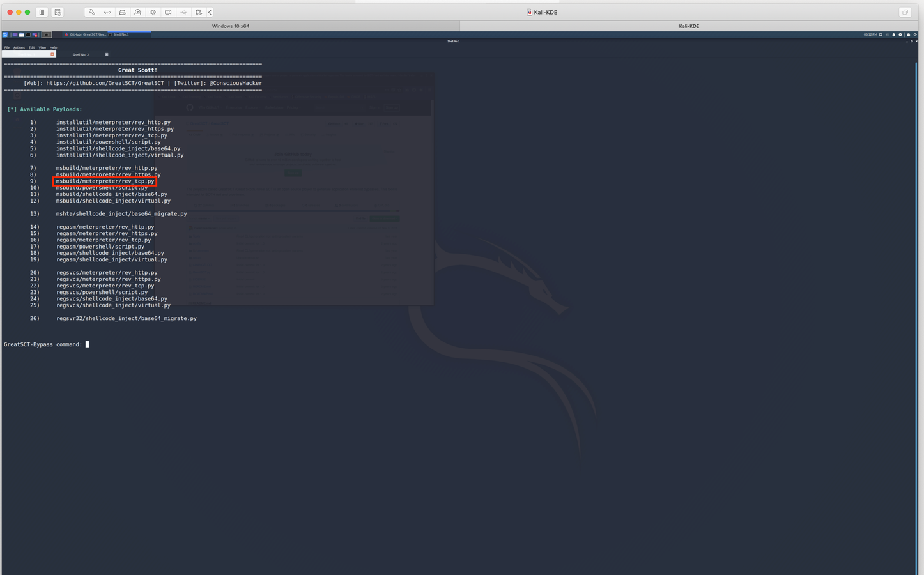The image size is (924, 575).
Task: Click the virtual desktop pager box
Action: (x=47, y=34)
